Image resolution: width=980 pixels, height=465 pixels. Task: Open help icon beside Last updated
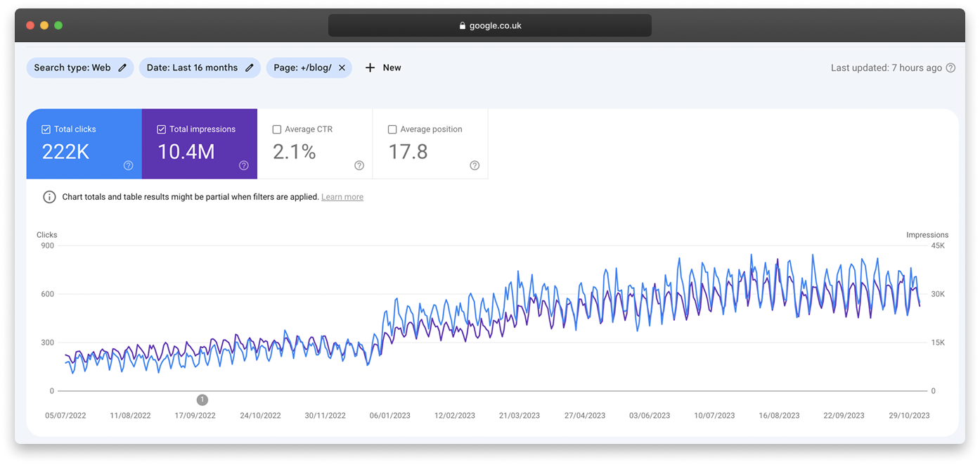950,68
